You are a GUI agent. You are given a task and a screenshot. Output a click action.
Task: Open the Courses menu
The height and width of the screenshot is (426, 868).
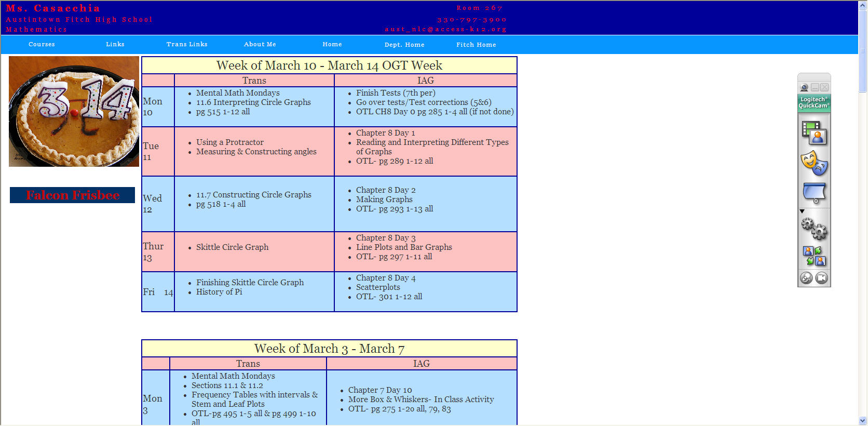coord(42,45)
